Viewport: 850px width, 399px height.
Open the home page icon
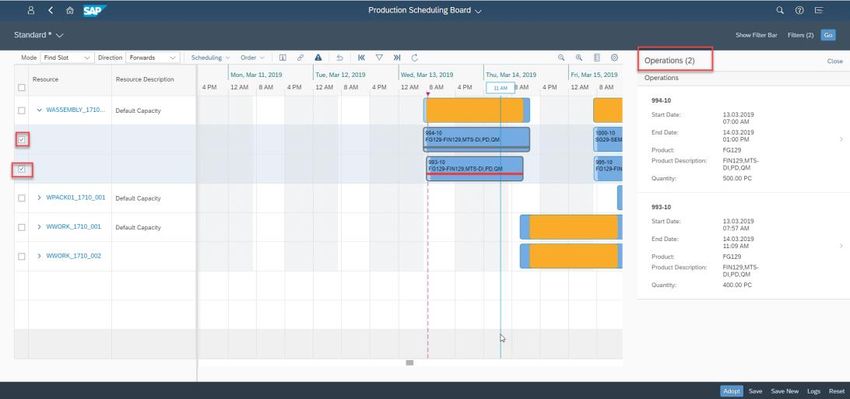(69, 10)
